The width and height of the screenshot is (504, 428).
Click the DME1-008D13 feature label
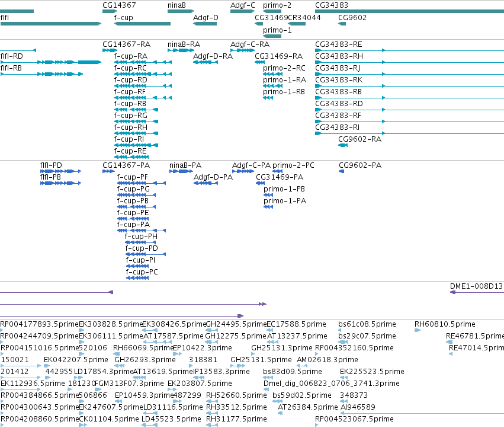pyautogui.click(x=476, y=286)
